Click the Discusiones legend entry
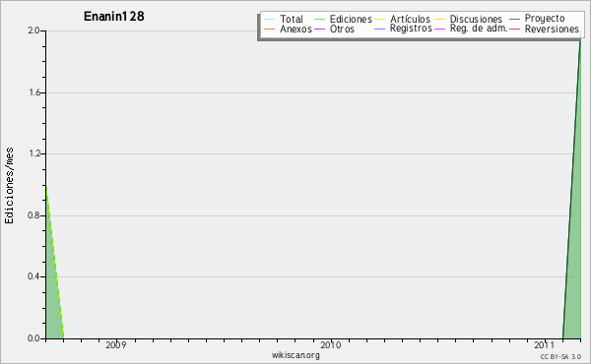The width and height of the screenshot is (591, 364). [x=476, y=19]
